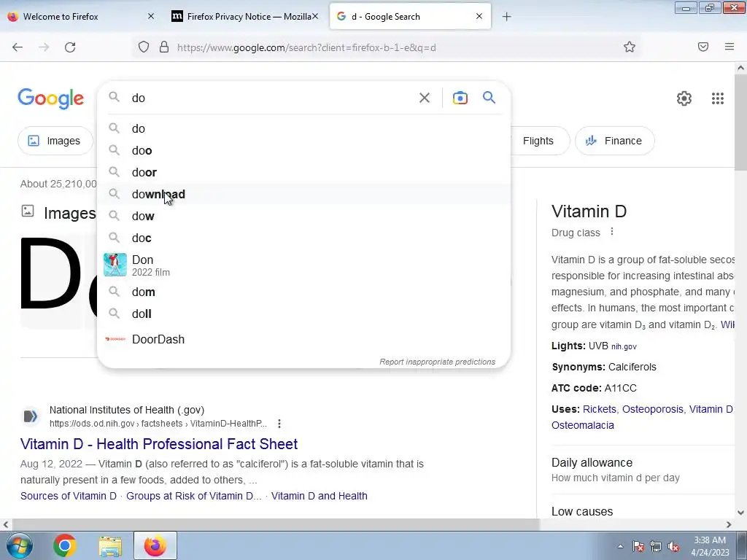The width and height of the screenshot is (747, 560).
Task: Open the Google apps grid
Action: click(x=718, y=98)
